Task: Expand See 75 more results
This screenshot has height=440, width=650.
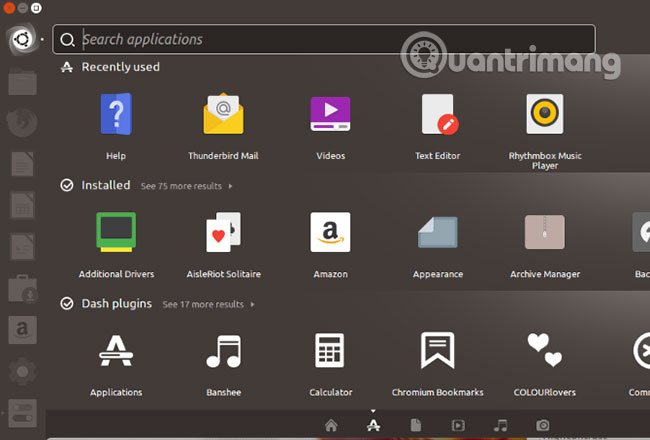Action: [186, 186]
